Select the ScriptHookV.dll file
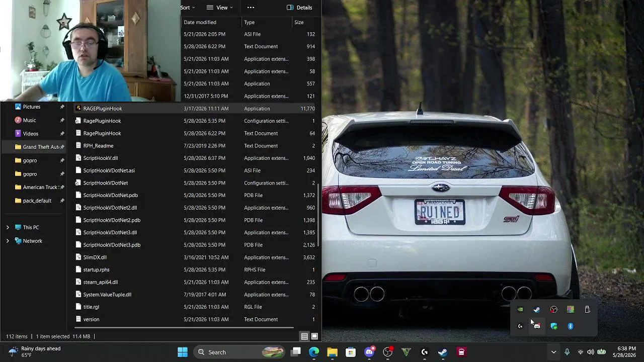 coord(100,158)
